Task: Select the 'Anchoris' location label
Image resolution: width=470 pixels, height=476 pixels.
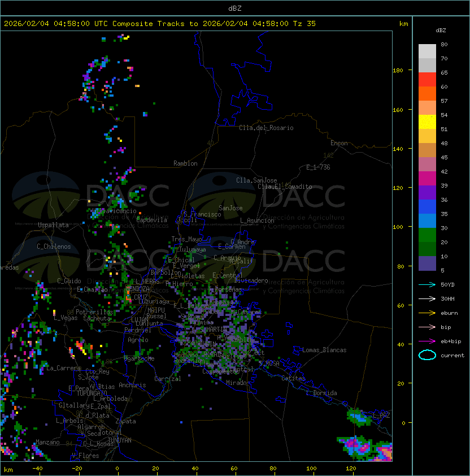Action: [x=132, y=385]
